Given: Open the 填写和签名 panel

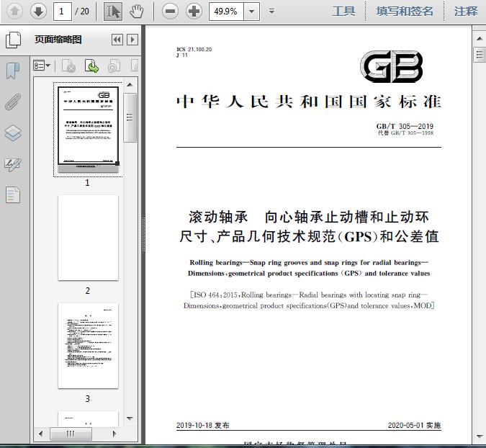Looking at the screenshot, I should click(x=405, y=12).
